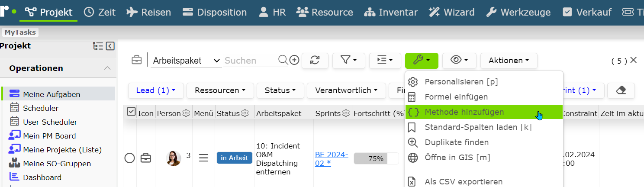Open the Projekt module tab
Viewport: 644px width, 187px height.
pyautogui.click(x=49, y=12)
